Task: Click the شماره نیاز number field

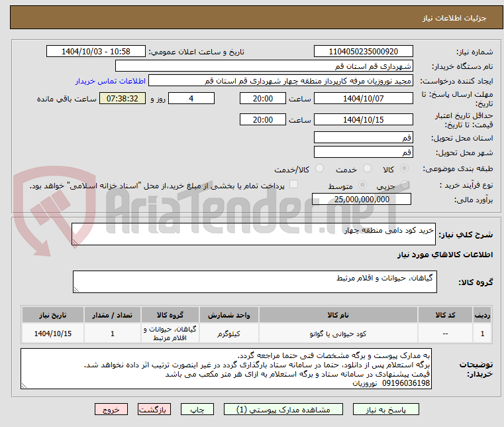Action: [x=363, y=51]
